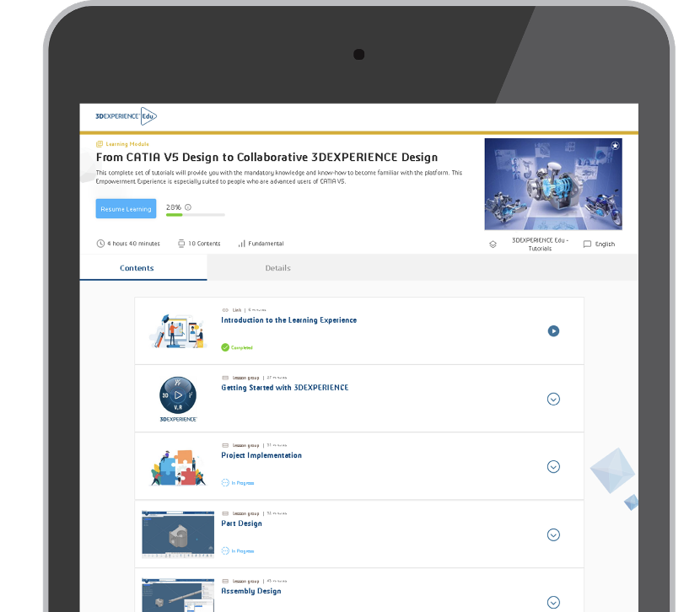Click the 28% progress bar
The image size is (700, 612).
(x=196, y=215)
